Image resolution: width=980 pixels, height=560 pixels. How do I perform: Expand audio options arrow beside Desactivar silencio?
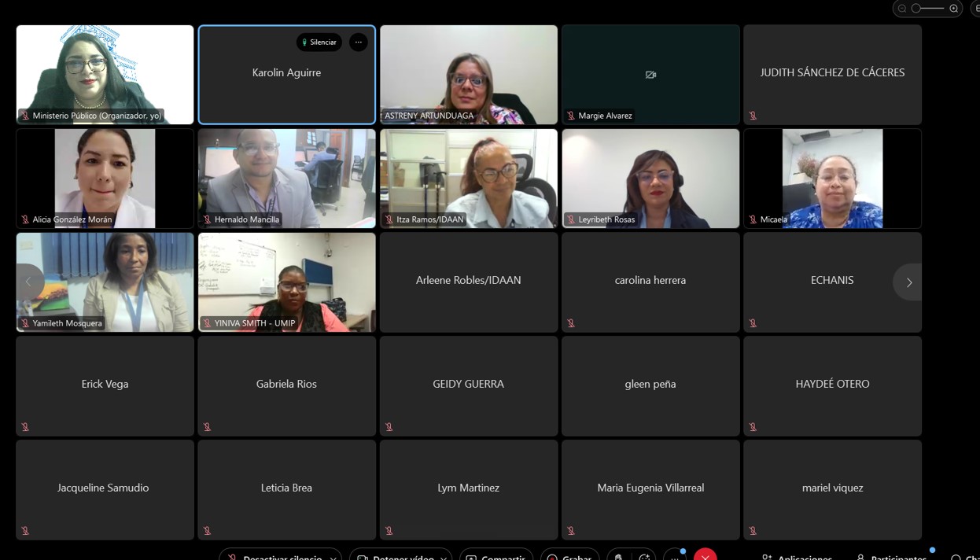coord(333,557)
